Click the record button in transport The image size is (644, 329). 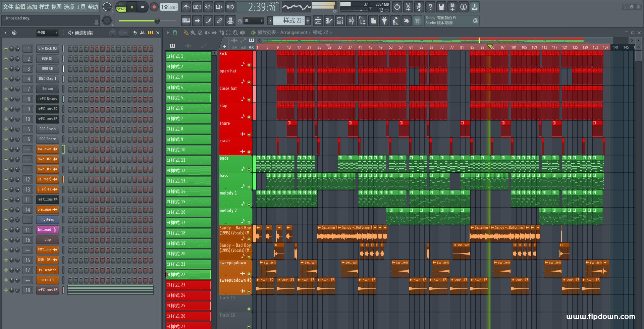[154, 7]
